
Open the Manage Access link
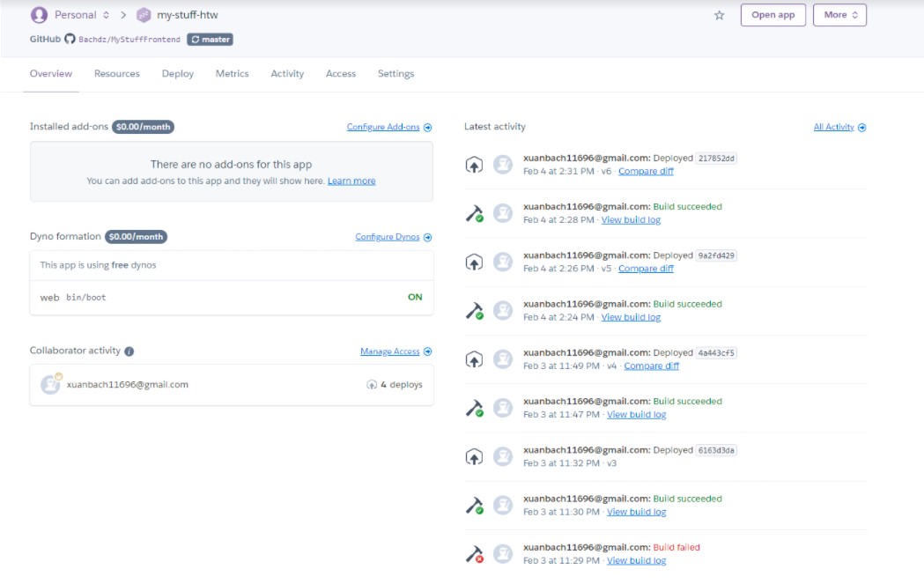tap(389, 351)
